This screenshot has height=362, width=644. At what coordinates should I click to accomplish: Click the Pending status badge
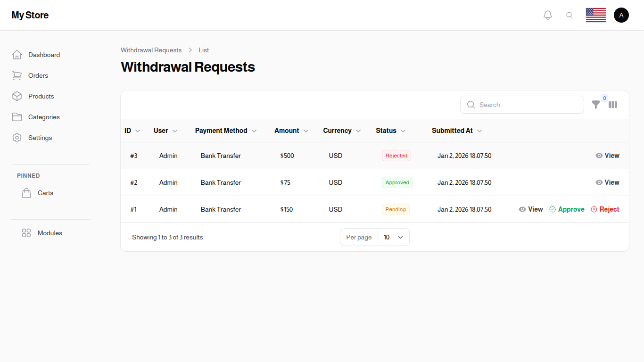tap(396, 209)
